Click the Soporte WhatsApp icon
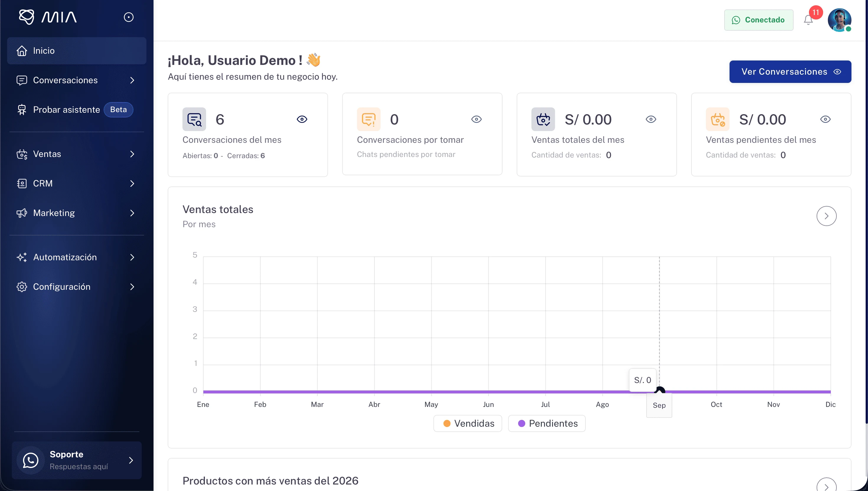868x491 pixels. pyautogui.click(x=31, y=460)
